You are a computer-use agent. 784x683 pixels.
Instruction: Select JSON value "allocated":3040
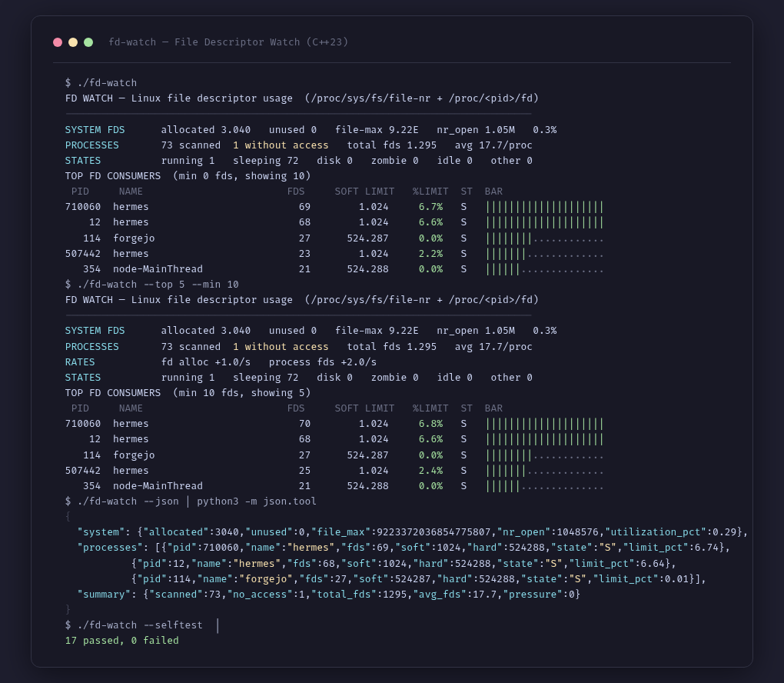point(191,532)
